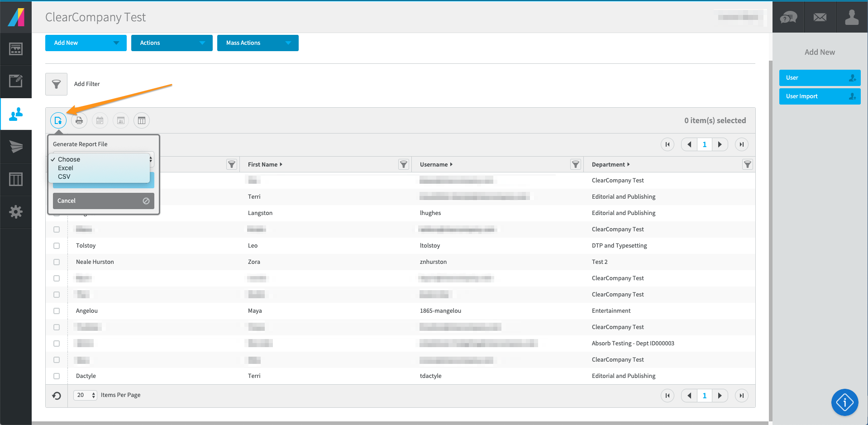Open the settings gear sidebar icon

[x=16, y=212]
